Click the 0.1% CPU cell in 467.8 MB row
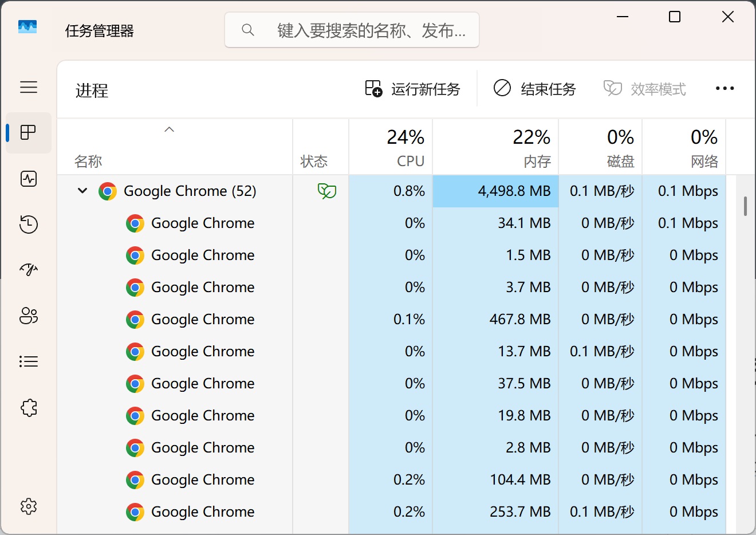Screen dimensions: 756x535 (391, 320)
